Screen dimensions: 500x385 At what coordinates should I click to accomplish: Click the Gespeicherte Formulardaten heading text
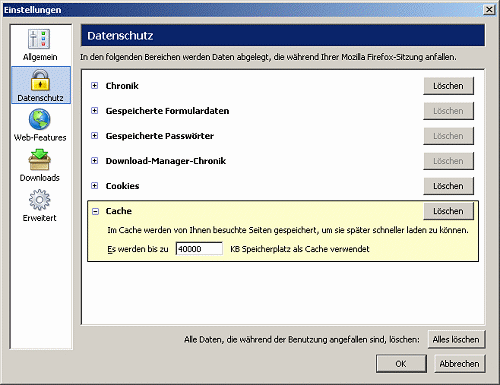point(167,111)
